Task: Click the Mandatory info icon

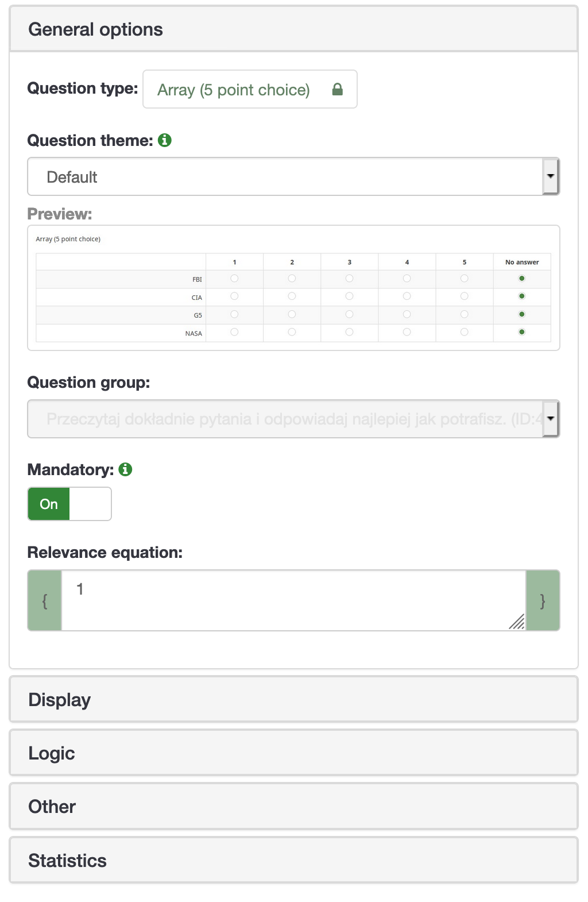Action: click(x=125, y=469)
